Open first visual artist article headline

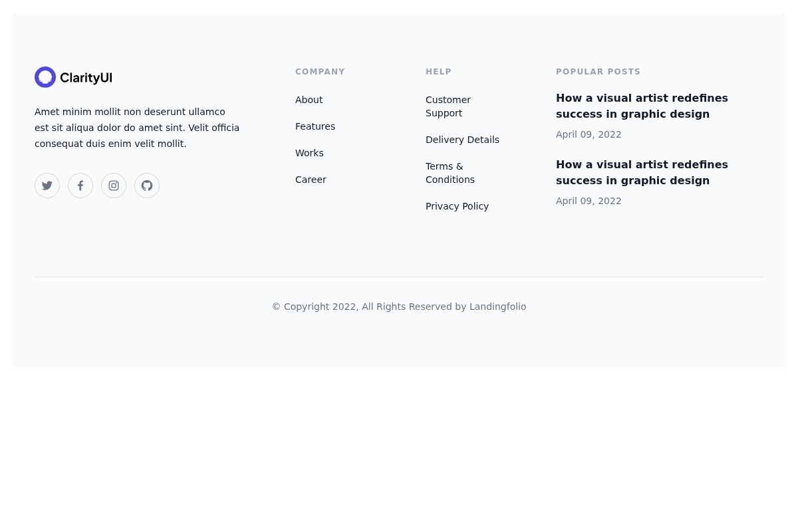point(642,106)
